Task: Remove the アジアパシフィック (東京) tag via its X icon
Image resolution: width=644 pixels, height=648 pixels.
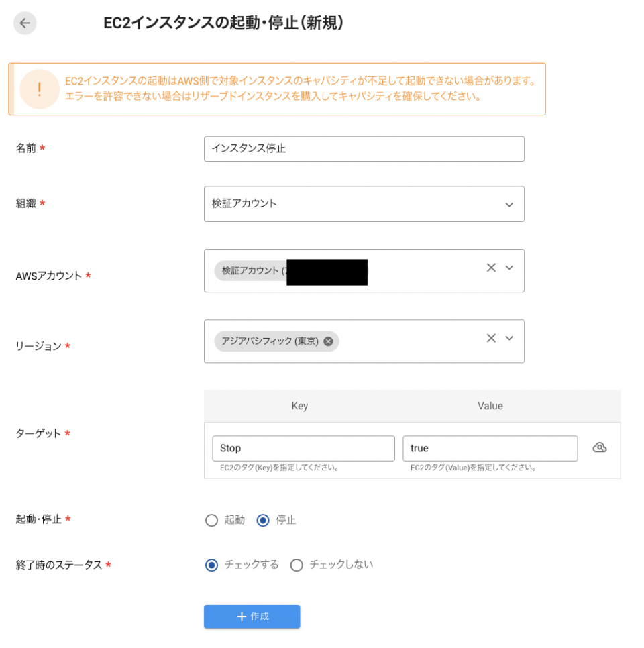Action: click(328, 341)
